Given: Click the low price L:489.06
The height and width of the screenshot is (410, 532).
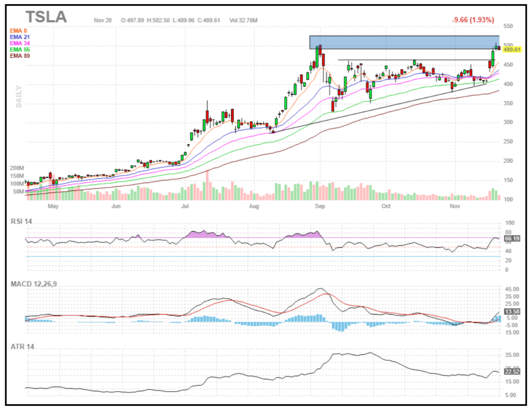Looking at the screenshot, I should (183, 20).
